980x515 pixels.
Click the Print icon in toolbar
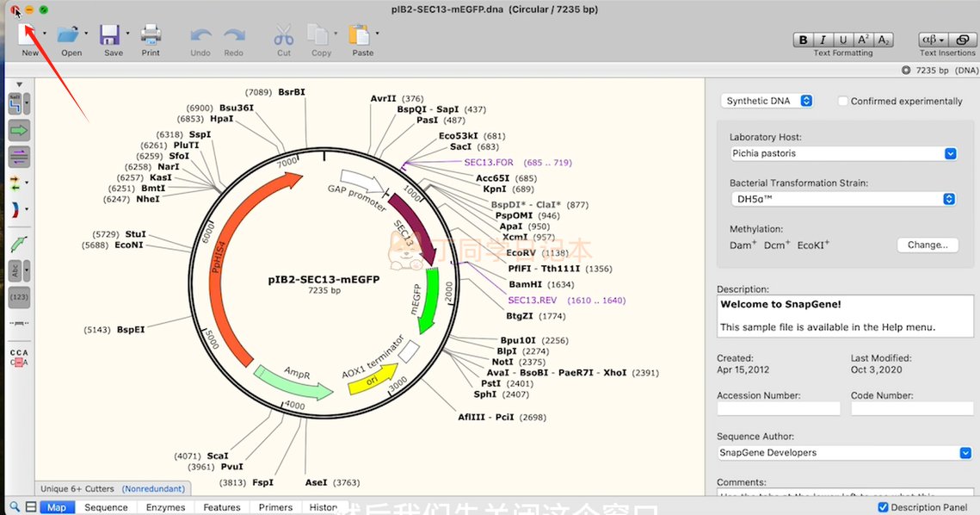(x=151, y=34)
